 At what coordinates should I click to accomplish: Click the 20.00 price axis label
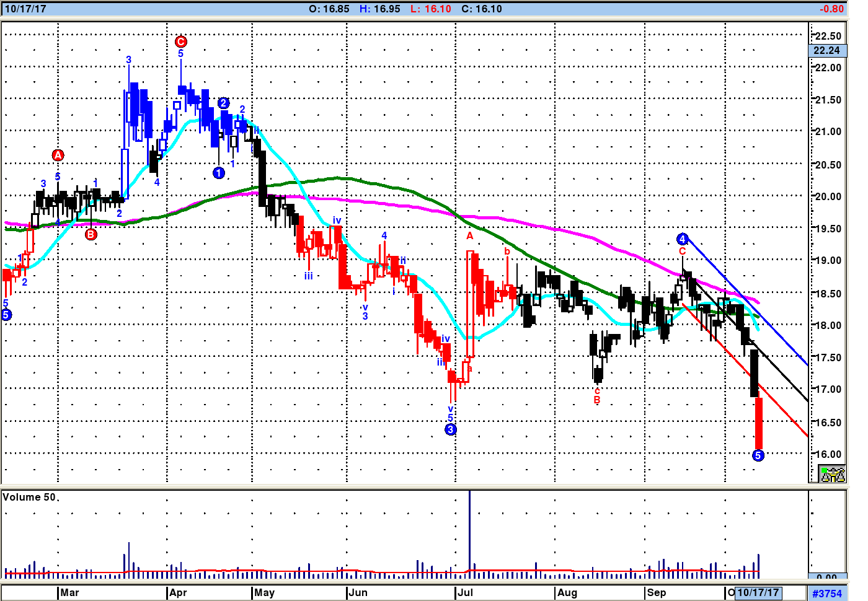pos(828,196)
